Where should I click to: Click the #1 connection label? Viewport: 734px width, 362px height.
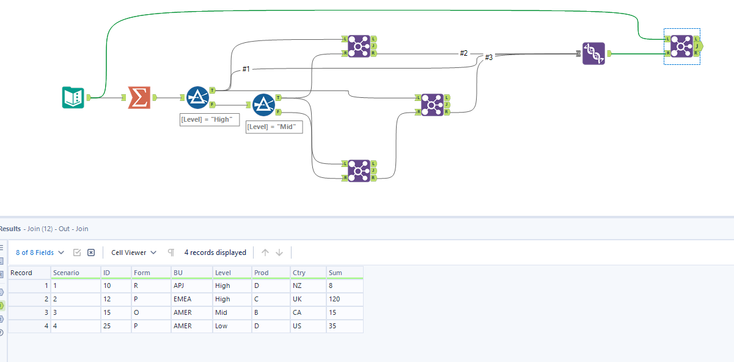(x=246, y=69)
